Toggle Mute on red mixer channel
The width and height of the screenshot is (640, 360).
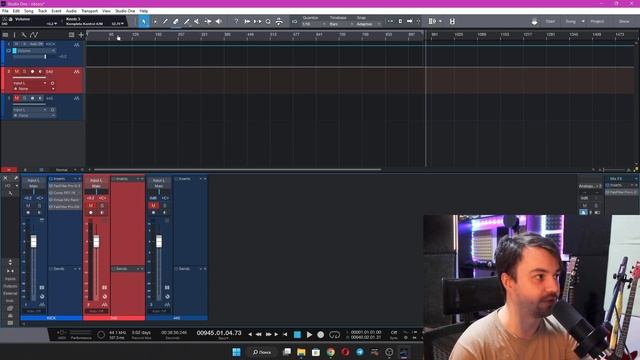(x=91, y=206)
